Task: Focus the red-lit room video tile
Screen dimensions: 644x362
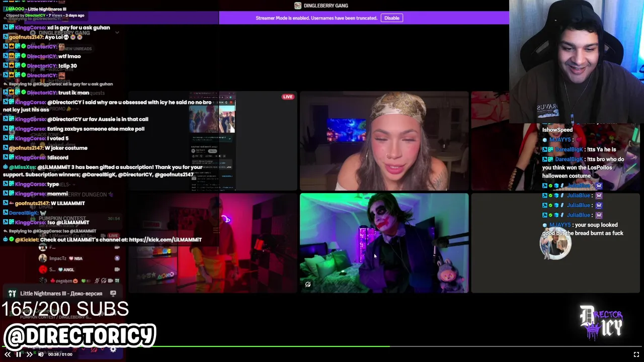Action: click(212, 243)
